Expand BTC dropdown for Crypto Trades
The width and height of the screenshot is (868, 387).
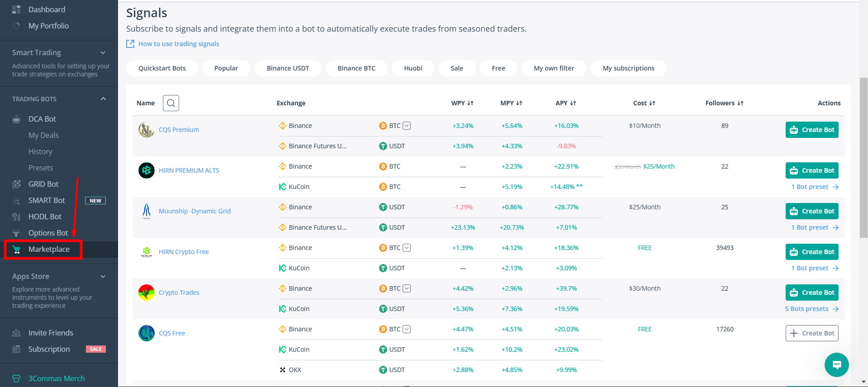[x=407, y=288]
